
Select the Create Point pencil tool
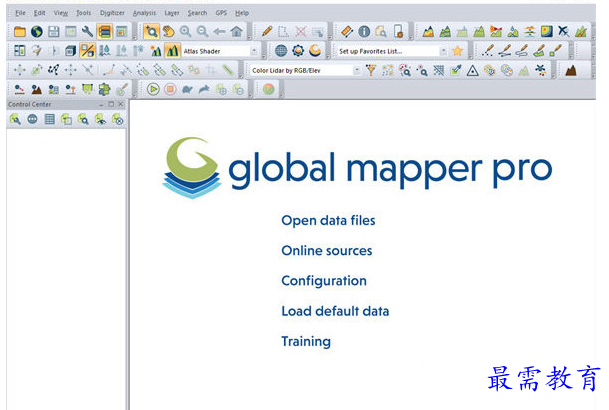point(487,50)
